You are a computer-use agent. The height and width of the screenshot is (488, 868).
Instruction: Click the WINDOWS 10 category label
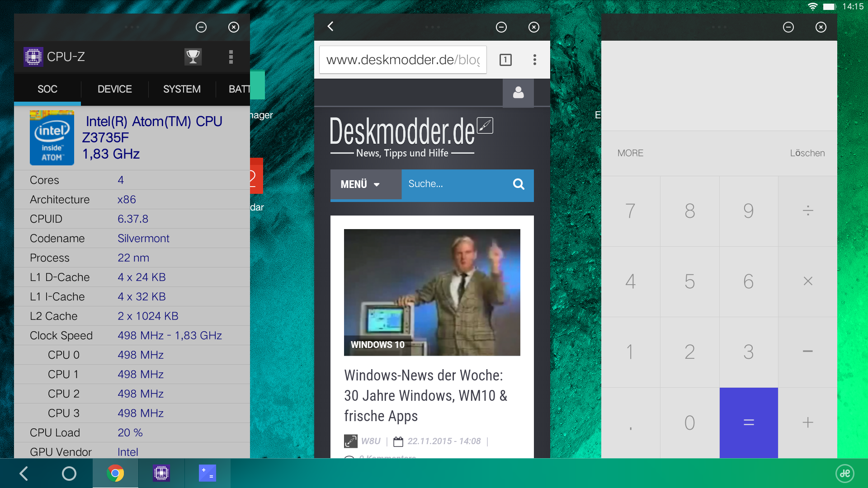pos(377,345)
